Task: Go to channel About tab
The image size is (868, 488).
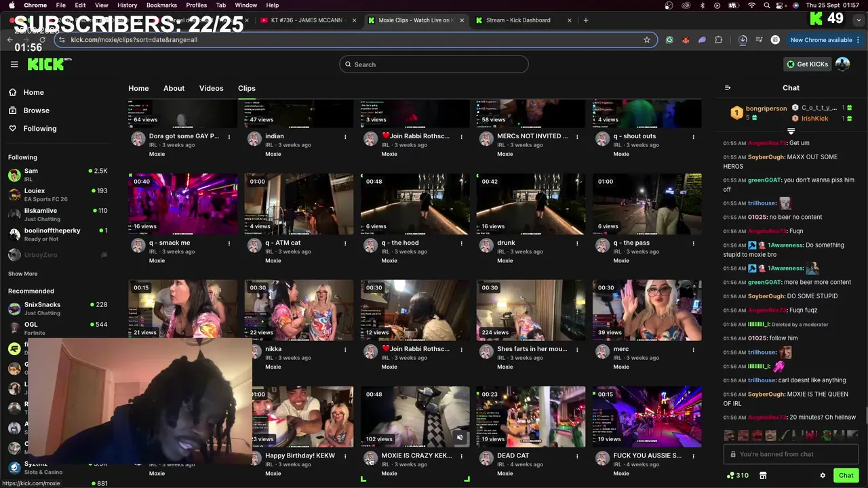Action: tap(174, 88)
